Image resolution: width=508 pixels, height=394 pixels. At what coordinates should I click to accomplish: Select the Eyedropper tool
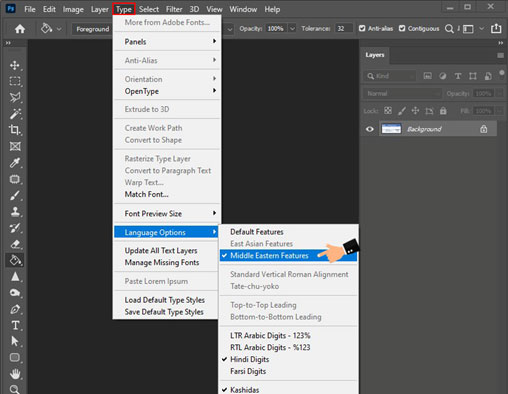[15, 163]
